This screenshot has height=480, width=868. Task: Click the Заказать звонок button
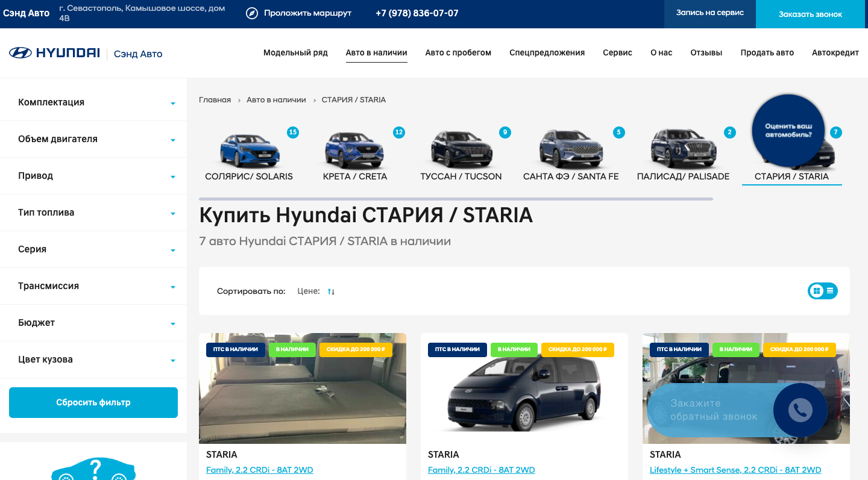coord(810,14)
